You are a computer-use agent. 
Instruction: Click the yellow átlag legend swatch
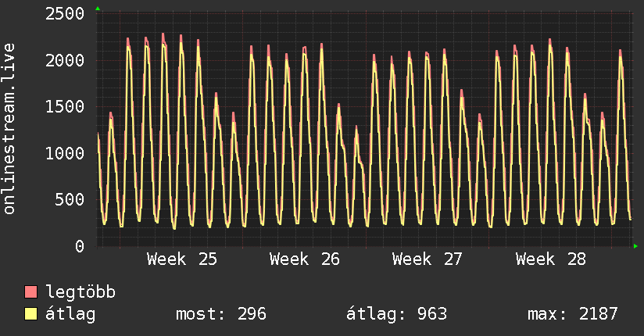click(30, 313)
